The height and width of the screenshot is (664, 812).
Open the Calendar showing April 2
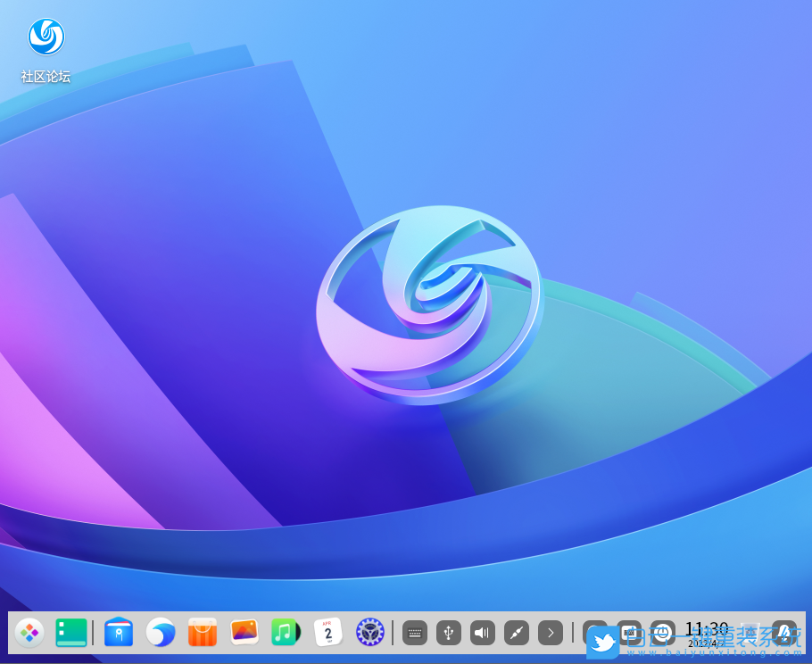pyautogui.click(x=327, y=633)
